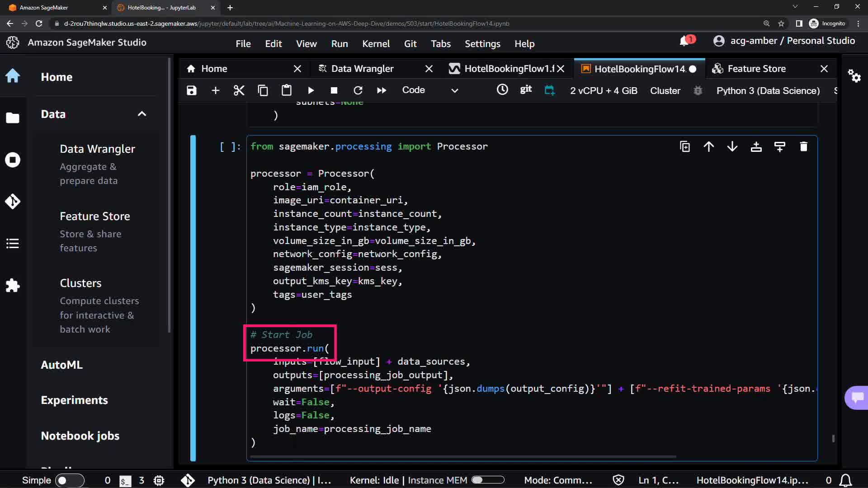Run the selected cell
Viewport: 868px width, 488px height.
tap(311, 90)
